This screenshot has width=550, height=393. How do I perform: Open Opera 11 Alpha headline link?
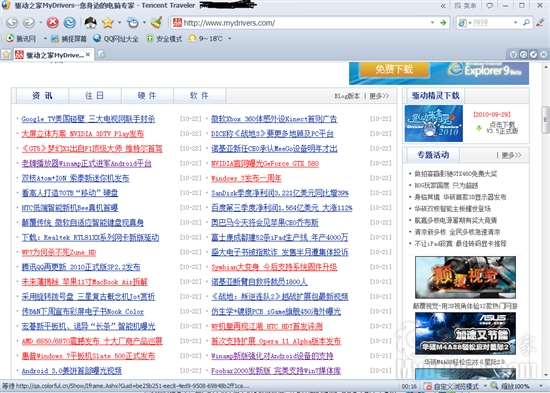pyautogui.click(x=276, y=341)
